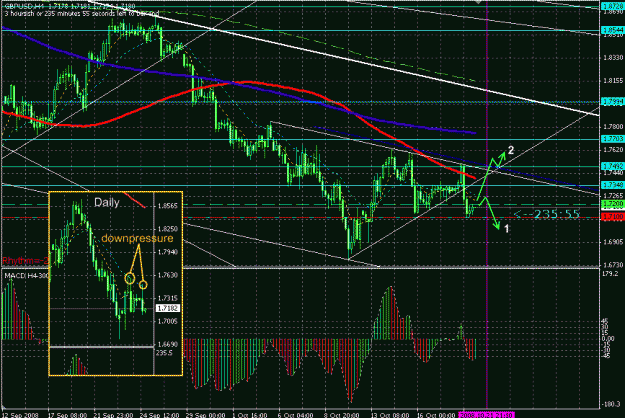
Task: Click the '13 Oct 08:00' date label
Action: pyautogui.click(x=390, y=415)
